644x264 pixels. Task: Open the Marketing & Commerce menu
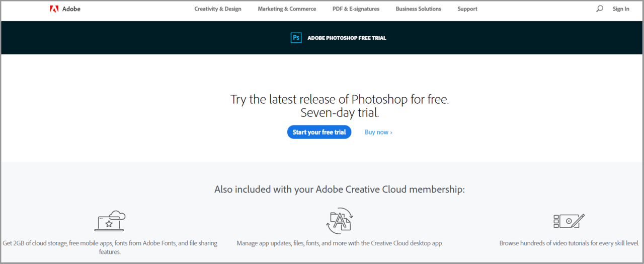[x=287, y=9]
